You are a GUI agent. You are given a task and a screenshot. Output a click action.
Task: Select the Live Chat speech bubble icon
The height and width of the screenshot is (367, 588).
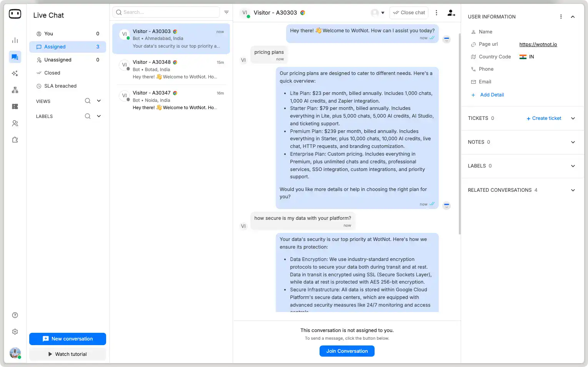pyautogui.click(x=15, y=56)
